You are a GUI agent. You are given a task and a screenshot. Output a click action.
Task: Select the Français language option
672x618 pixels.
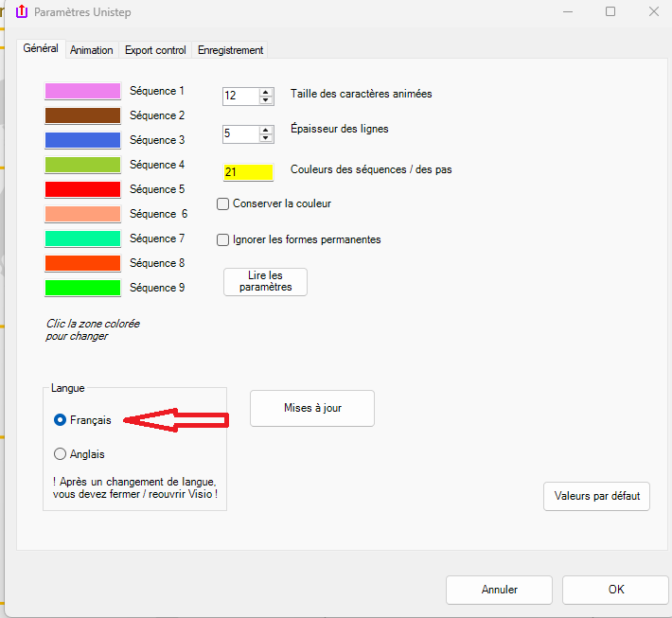tap(61, 419)
